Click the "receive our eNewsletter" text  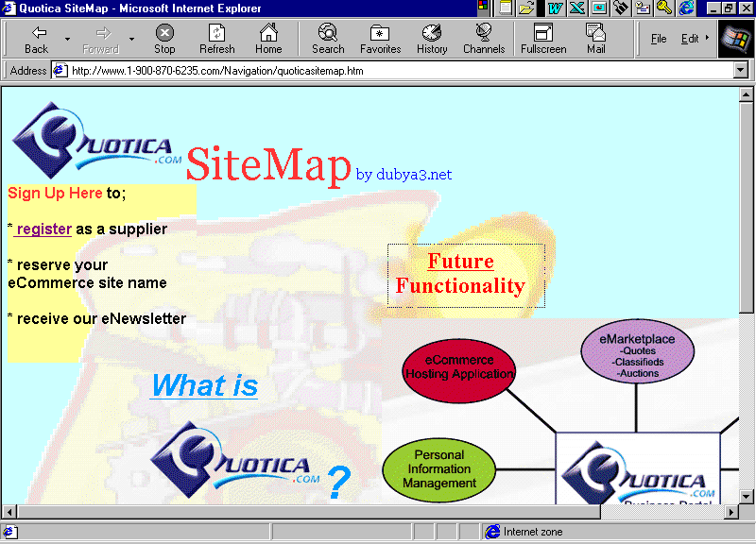point(101,318)
